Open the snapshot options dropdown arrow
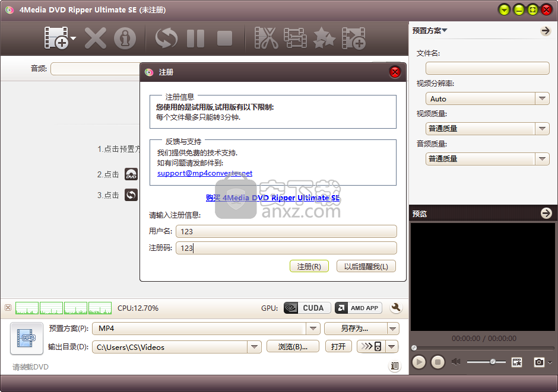Image resolution: width=558 pixels, height=392 pixels. (550, 362)
